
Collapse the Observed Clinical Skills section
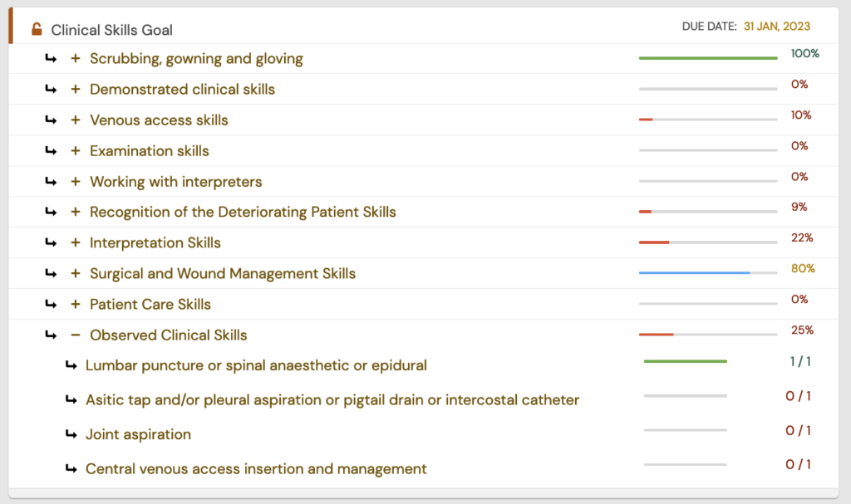(75, 335)
